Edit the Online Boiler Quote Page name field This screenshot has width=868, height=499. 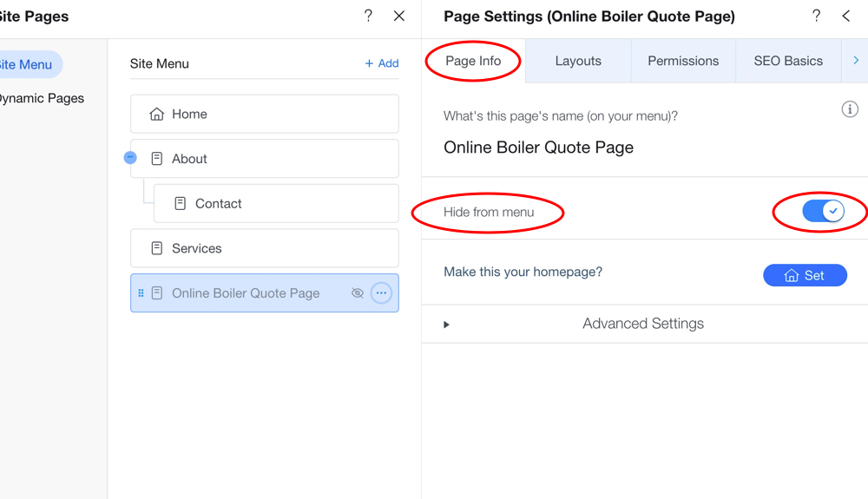click(x=538, y=148)
